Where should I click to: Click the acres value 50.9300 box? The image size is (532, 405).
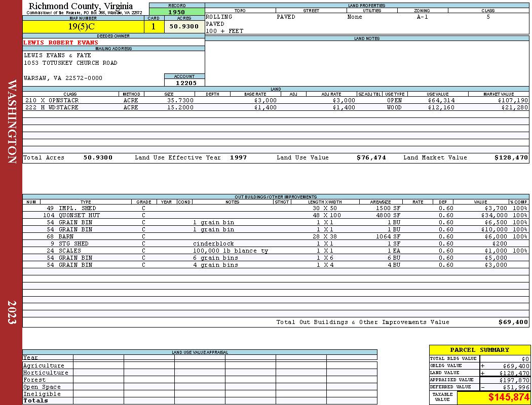[x=184, y=27]
